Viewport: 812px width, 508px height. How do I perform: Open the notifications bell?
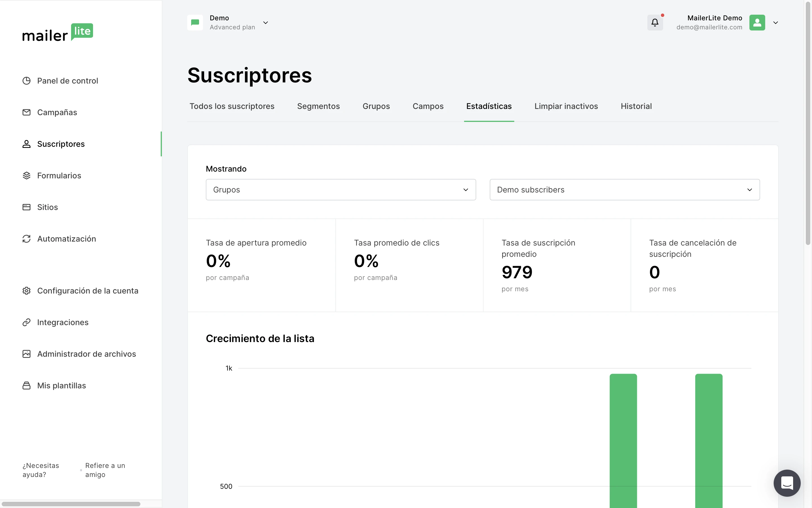(x=655, y=23)
